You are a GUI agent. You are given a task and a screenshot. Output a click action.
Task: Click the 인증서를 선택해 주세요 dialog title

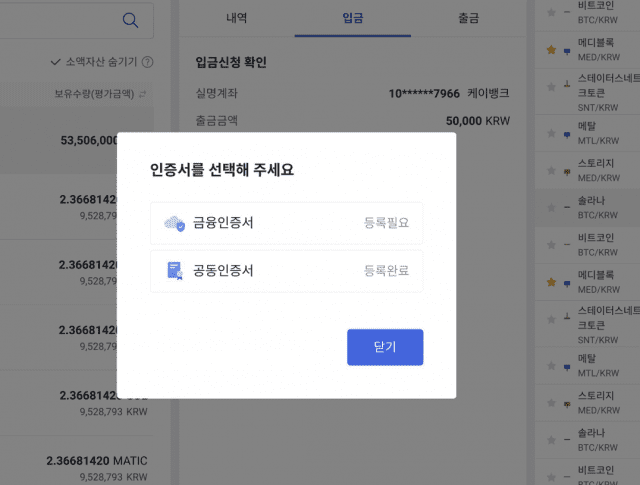pyautogui.click(x=222, y=169)
